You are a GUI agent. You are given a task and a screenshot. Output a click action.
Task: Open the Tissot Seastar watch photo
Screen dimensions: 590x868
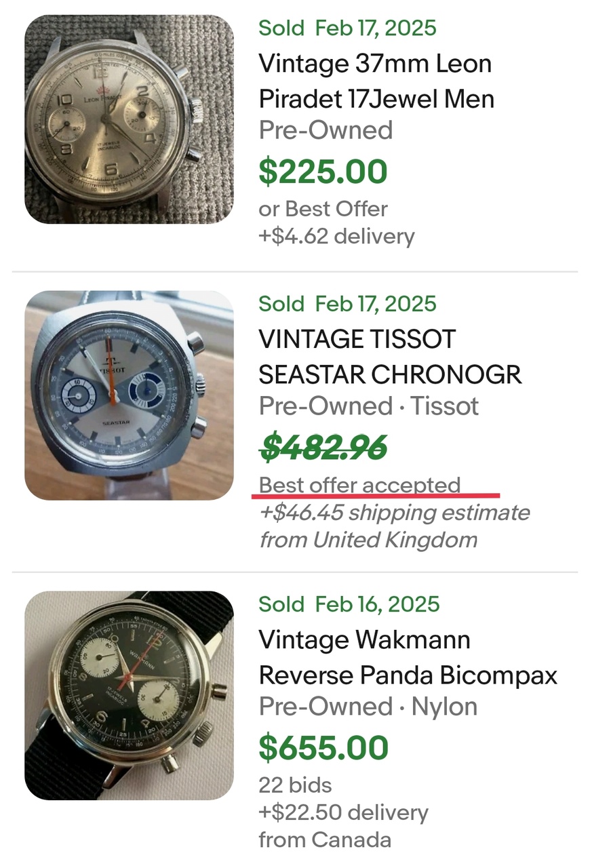129,395
